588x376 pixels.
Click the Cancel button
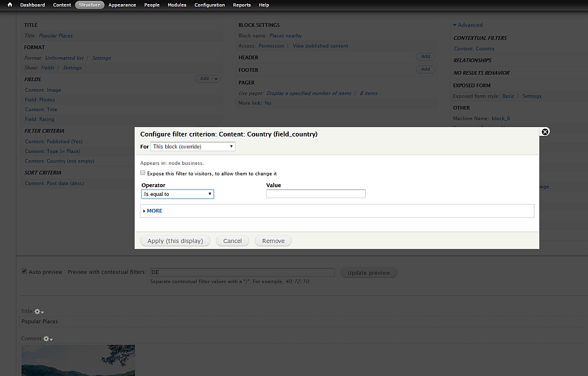click(232, 241)
